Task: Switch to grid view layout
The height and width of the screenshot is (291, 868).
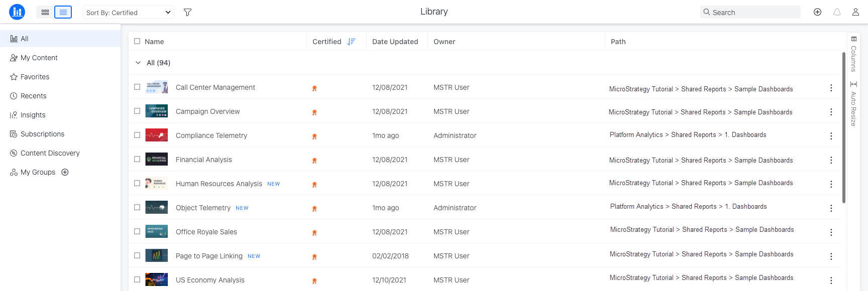Action: (45, 12)
